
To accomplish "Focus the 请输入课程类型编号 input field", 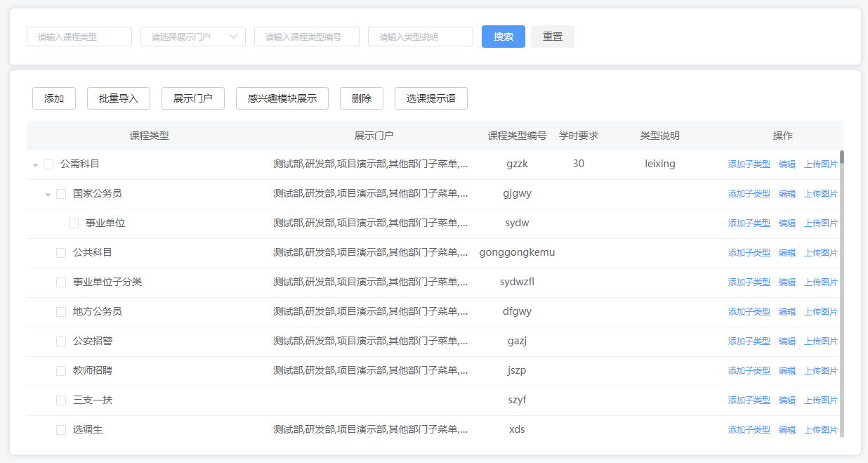I will pyautogui.click(x=307, y=37).
